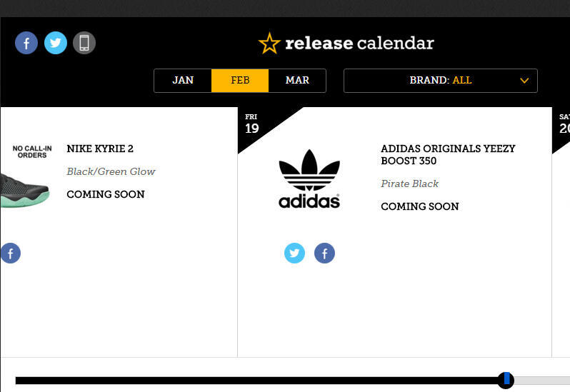Expand brand filter with the chevron arrow
Screen dimensions: 570x392
pos(524,80)
